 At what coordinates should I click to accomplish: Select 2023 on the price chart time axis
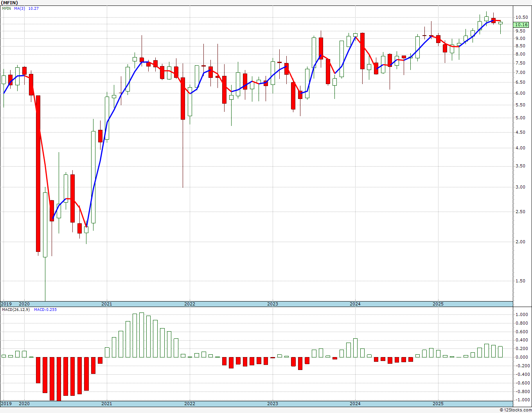[x=273, y=304]
